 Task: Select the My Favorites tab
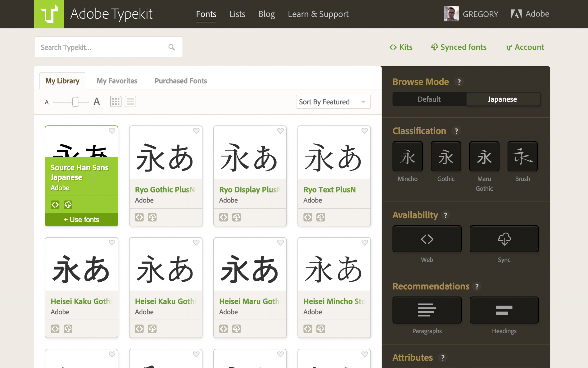coord(117,81)
